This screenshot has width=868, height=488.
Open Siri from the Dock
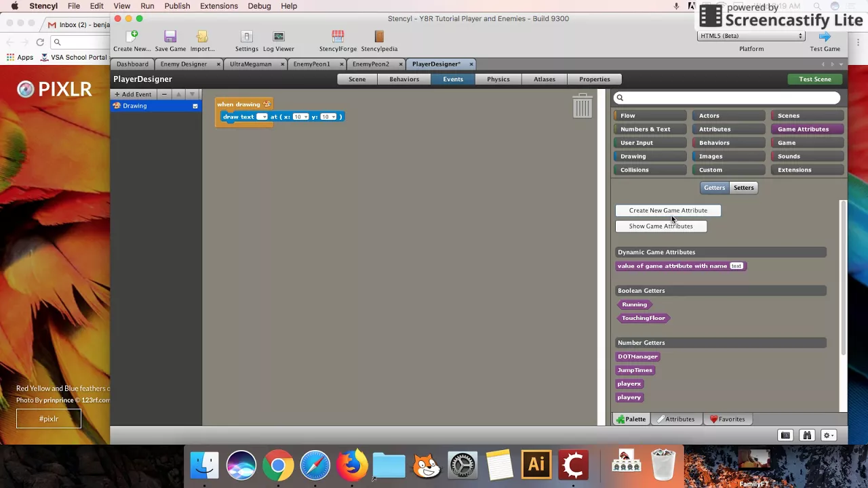pyautogui.click(x=241, y=466)
